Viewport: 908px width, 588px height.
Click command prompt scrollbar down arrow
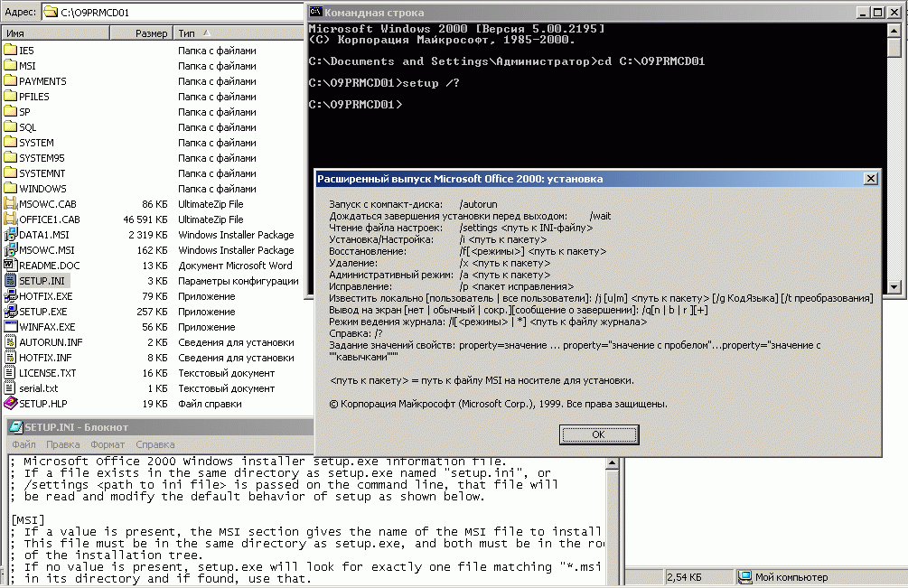(x=894, y=286)
